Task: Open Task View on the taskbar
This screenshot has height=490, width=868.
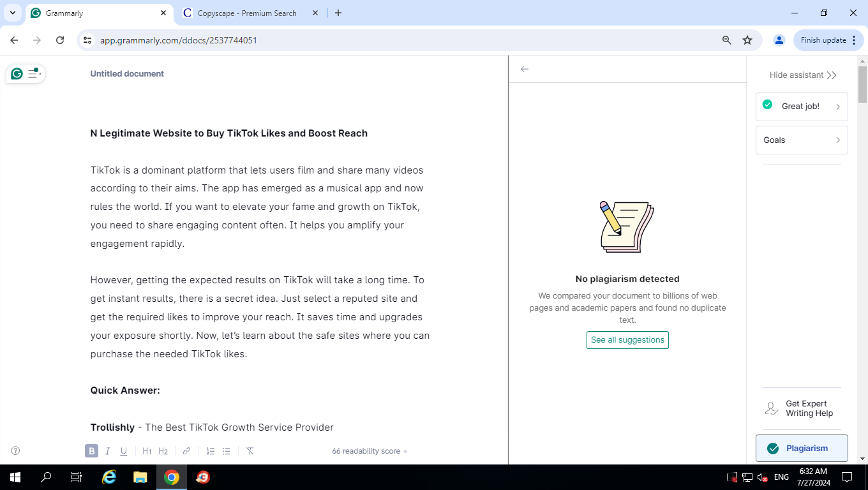Action: [x=77, y=477]
